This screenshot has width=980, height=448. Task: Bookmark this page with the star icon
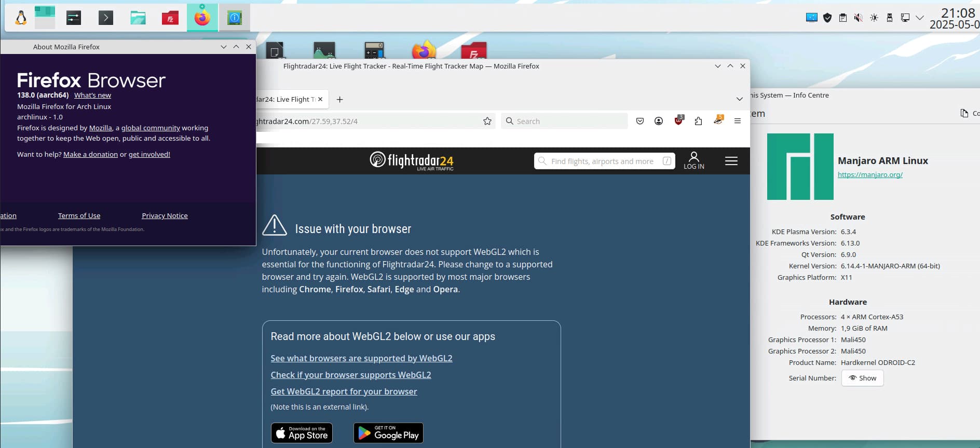pyautogui.click(x=487, y=121)
